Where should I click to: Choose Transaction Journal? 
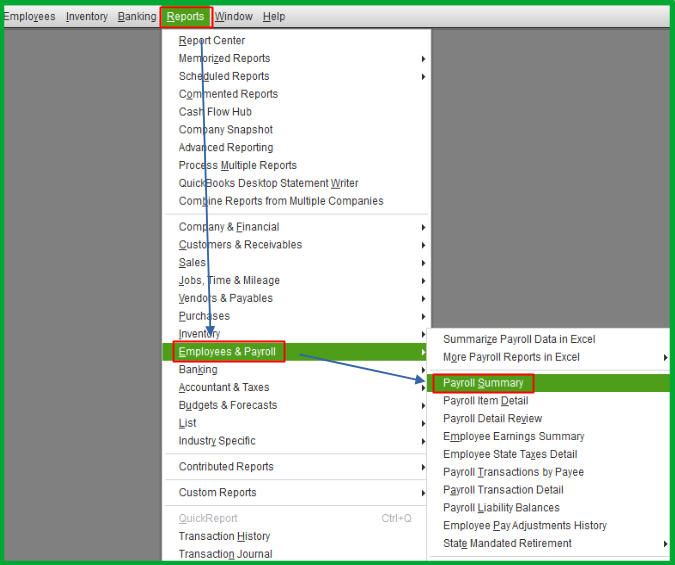click(226, 554)
